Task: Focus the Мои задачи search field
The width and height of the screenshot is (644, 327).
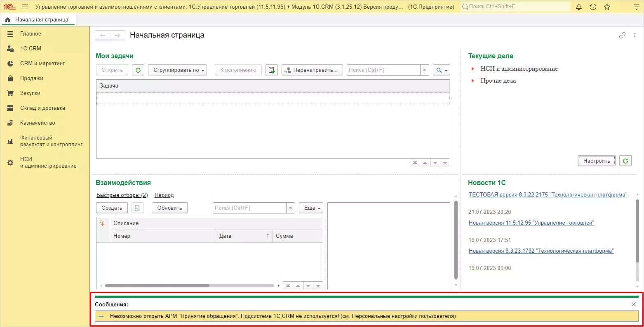Action: click(x=384, y=70)
